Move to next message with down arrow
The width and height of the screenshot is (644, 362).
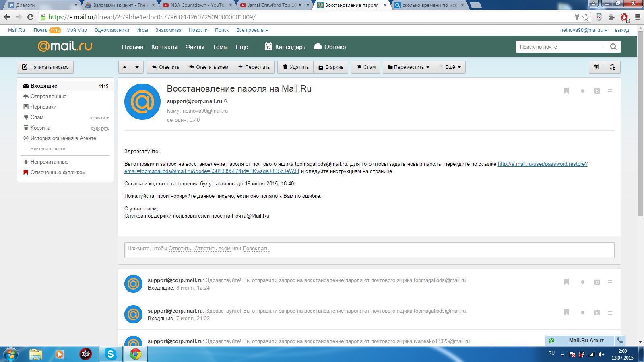click(137, 67)
